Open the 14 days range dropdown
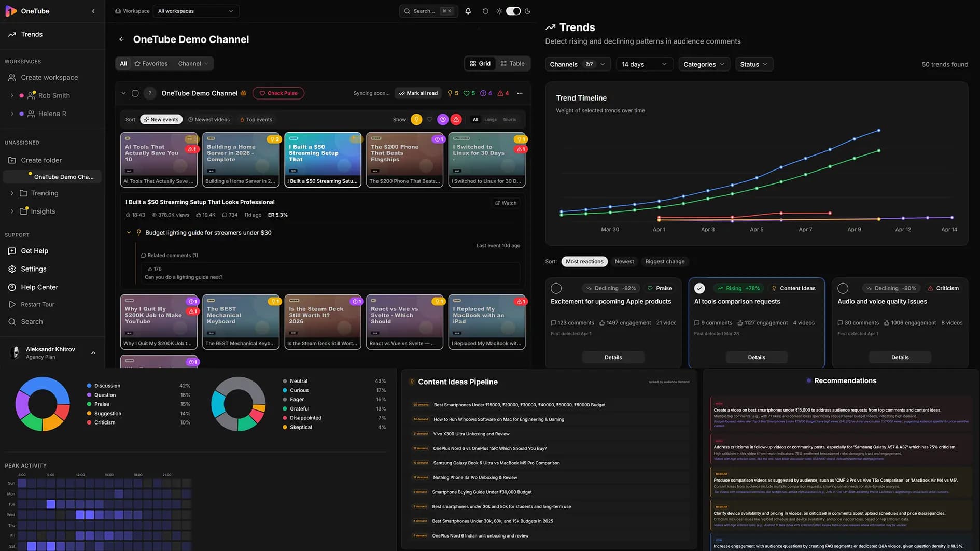 (644, 64)
